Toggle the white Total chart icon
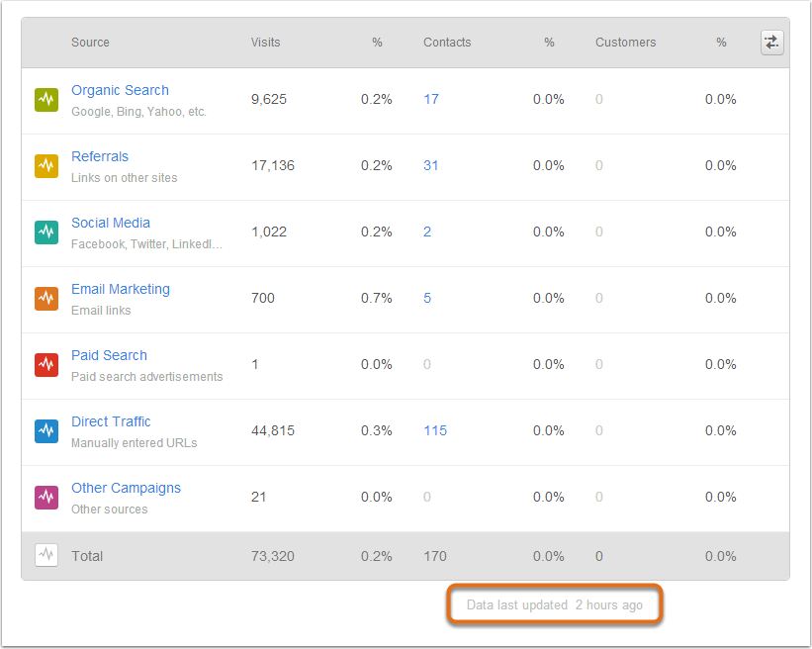 click(x=46, y=555)
